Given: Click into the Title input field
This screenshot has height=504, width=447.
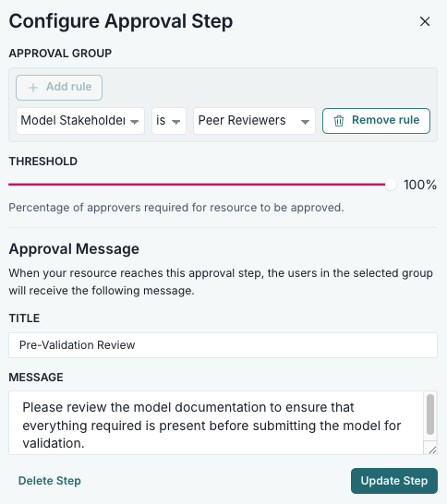Looking at the screenshot, I should 223,345.
